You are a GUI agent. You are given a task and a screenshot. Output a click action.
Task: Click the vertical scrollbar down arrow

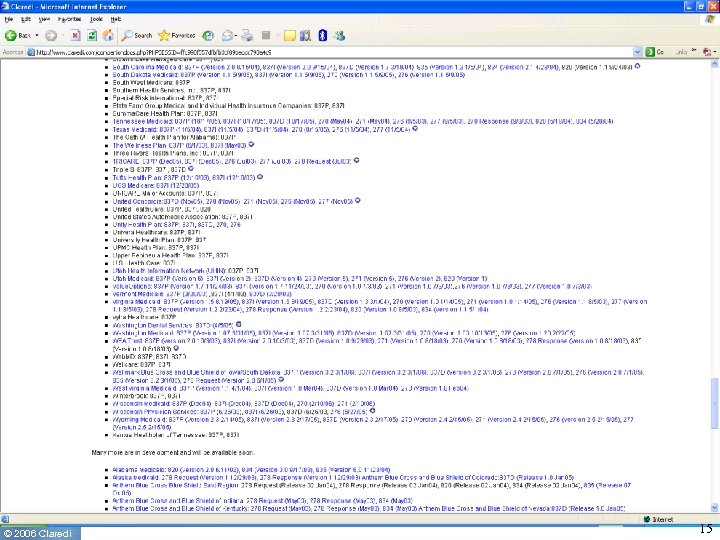pyautogui.click(x=714, y=507)
